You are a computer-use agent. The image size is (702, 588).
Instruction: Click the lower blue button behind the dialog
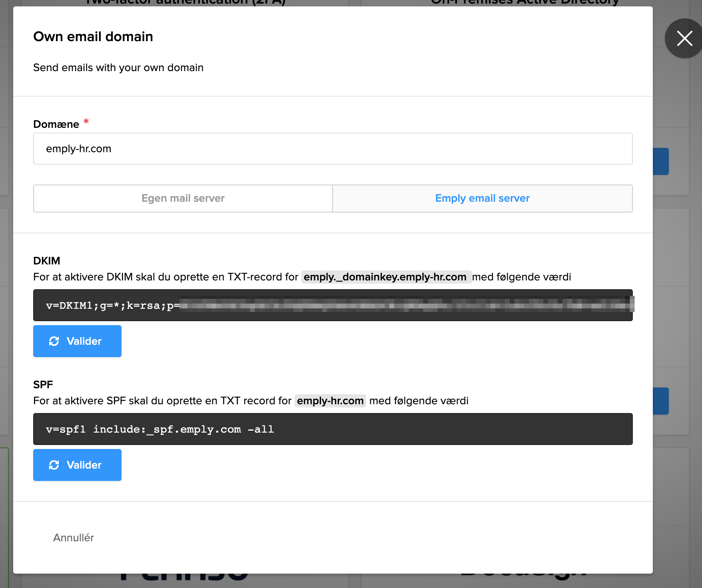(x=661, y=401)
